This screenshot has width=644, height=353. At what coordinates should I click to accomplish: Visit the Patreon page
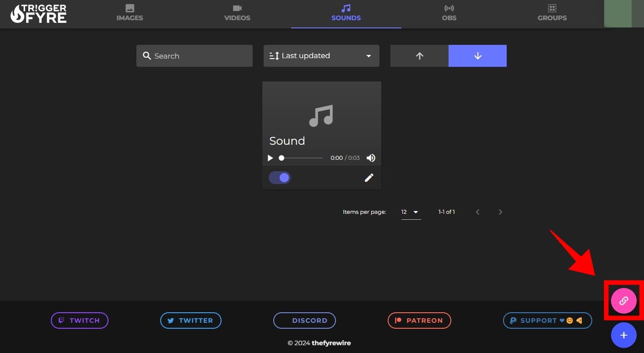419,320
